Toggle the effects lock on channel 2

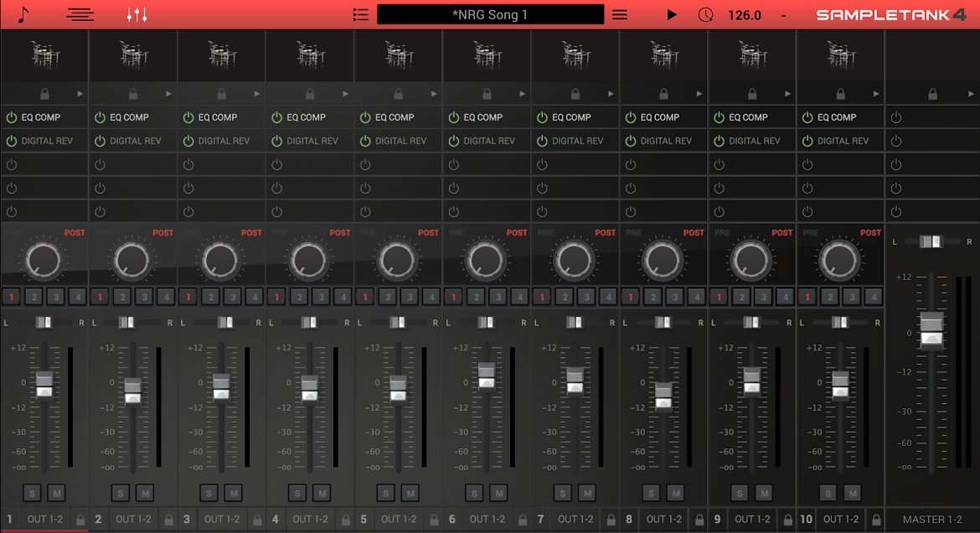(133, 94)
